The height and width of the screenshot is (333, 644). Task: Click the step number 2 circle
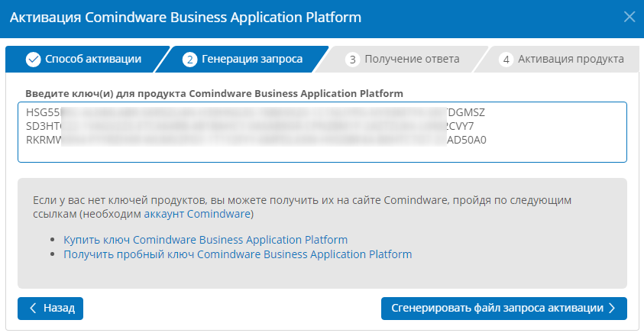pos(189,60)
